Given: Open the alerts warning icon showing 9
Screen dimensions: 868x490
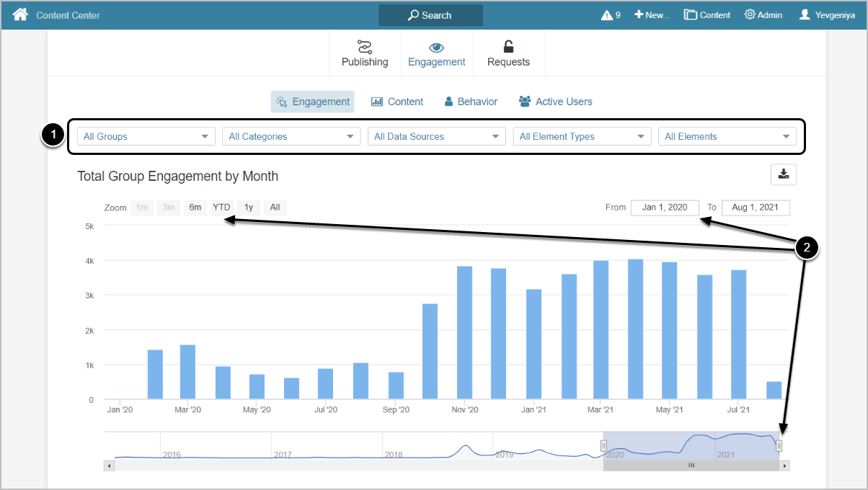Looking at the screenshot, I should [606, 15].
